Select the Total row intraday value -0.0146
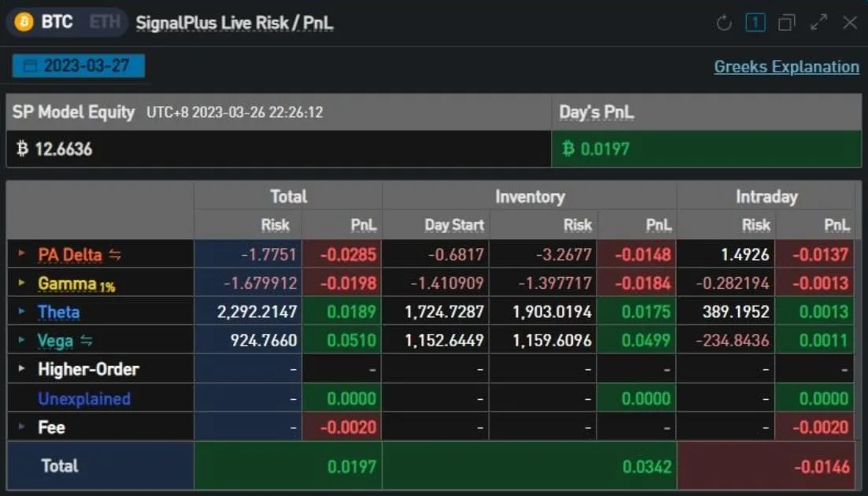This screenshot has width=868, height=496. (x=822, y=467)
